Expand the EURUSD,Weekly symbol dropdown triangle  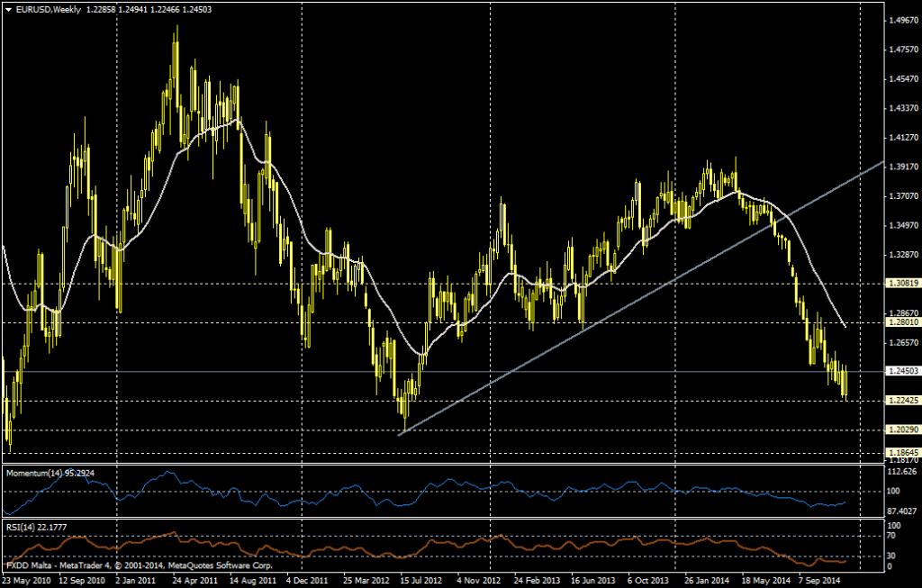click(x=9, y=8)
